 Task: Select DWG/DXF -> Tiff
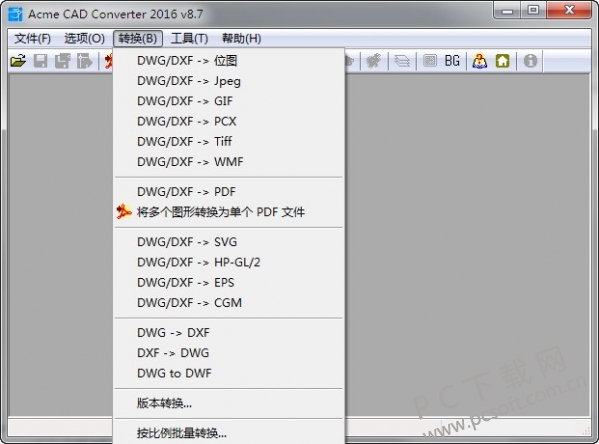tap(229, 142)
